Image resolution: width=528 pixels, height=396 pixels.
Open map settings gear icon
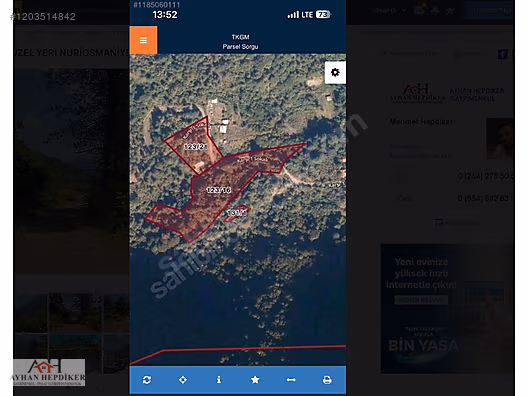(335, 72)
